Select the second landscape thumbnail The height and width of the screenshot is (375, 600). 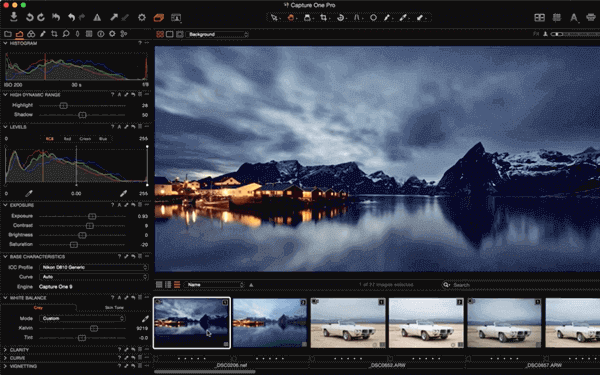(270, 323)
